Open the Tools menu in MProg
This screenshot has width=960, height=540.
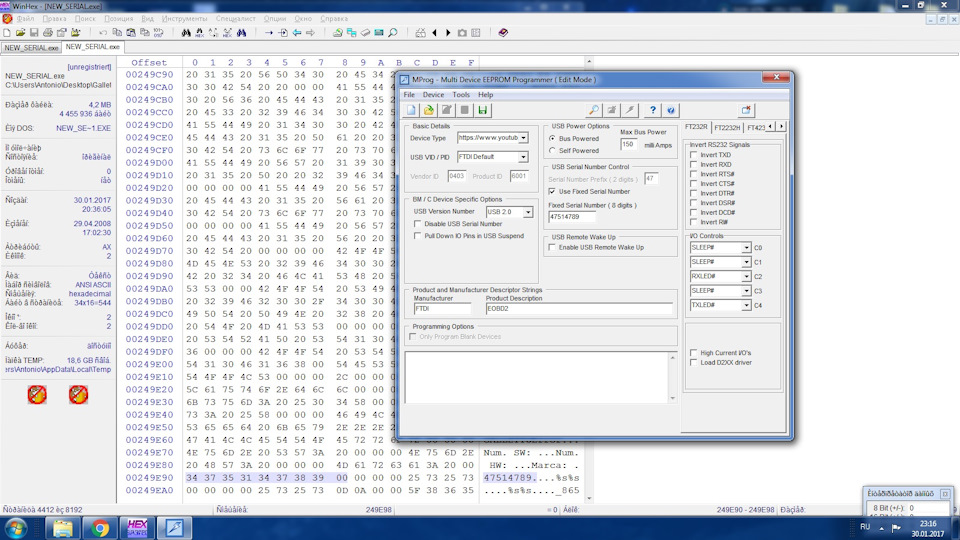(x=460, y=94)
